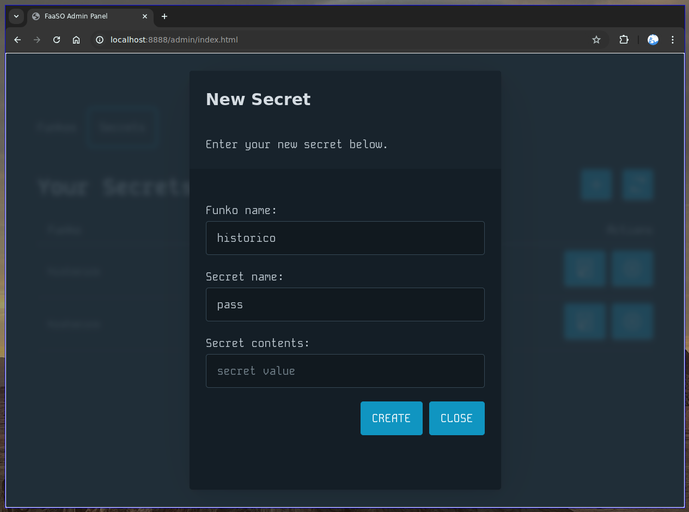Open the Chrome three-dot menu
The width and height of the screenshot is (689, 512).
click(672, 40)
